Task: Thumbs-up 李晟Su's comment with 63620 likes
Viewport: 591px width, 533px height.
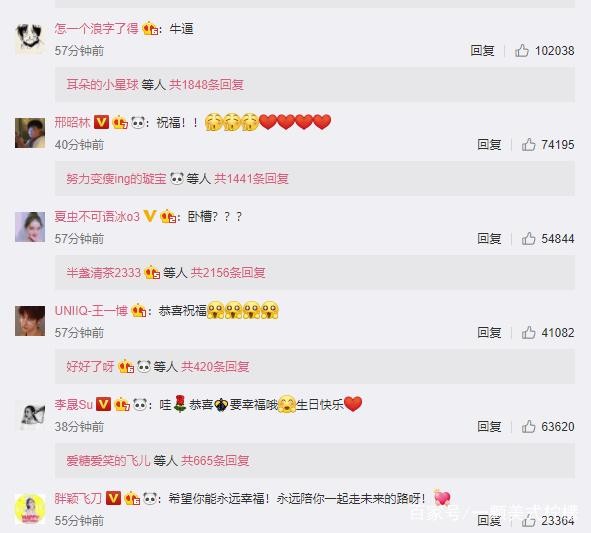Action: [528, 426]
